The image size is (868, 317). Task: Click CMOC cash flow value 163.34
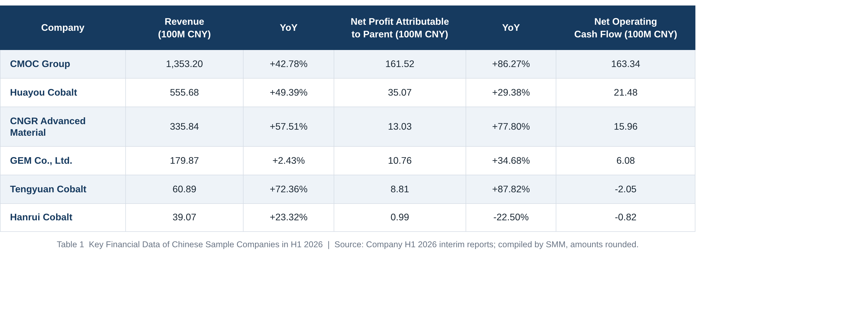click(x=625, y=64)
